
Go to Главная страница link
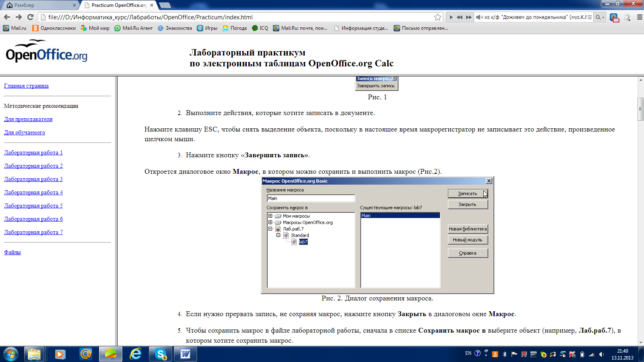tap(26, 86)
